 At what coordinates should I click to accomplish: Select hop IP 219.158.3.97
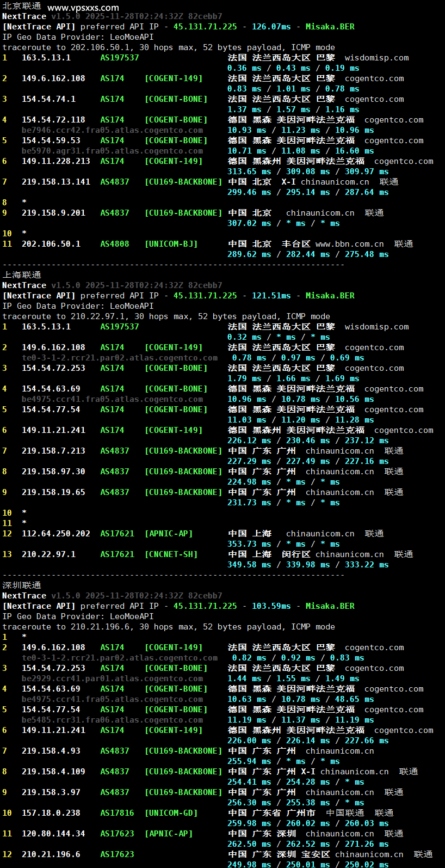(51, 792)
